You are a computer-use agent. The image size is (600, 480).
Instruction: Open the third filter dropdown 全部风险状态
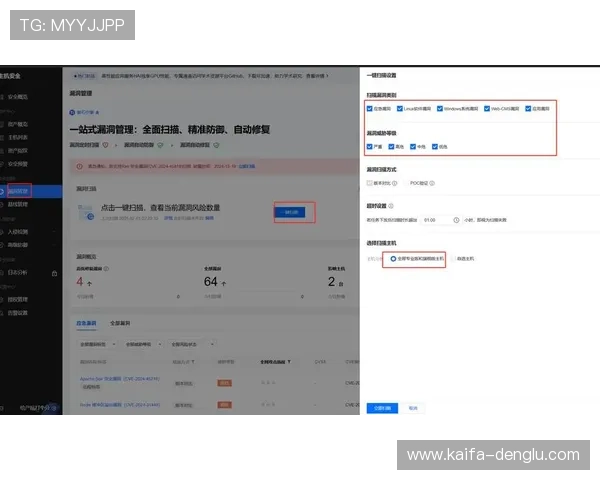191,344
